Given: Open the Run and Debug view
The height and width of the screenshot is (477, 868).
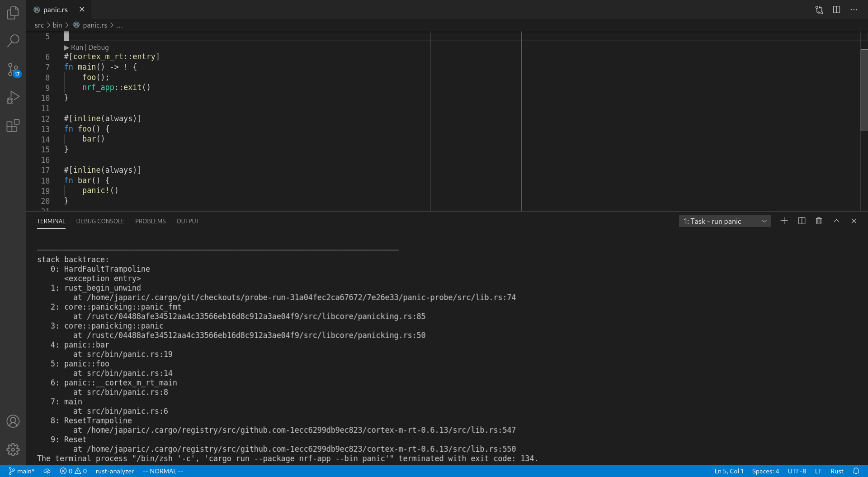Looking at the screenshot, I should (x=13, y=97).
